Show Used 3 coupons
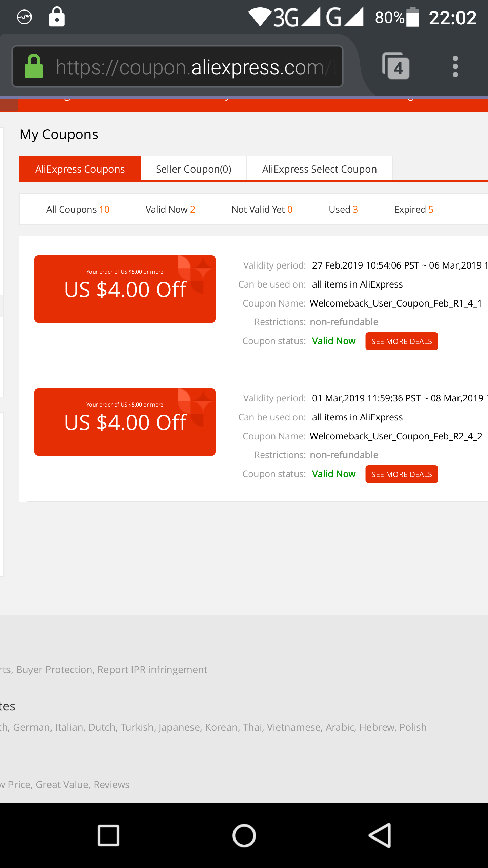Image resolution: width=488 pixels, height=868 pixels. (343, 210)
